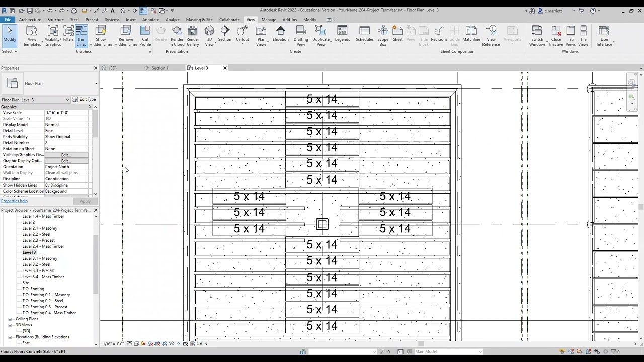Viewport: 644px width, 362px height.
Task: Click Edit Type button
Action: 84,100
